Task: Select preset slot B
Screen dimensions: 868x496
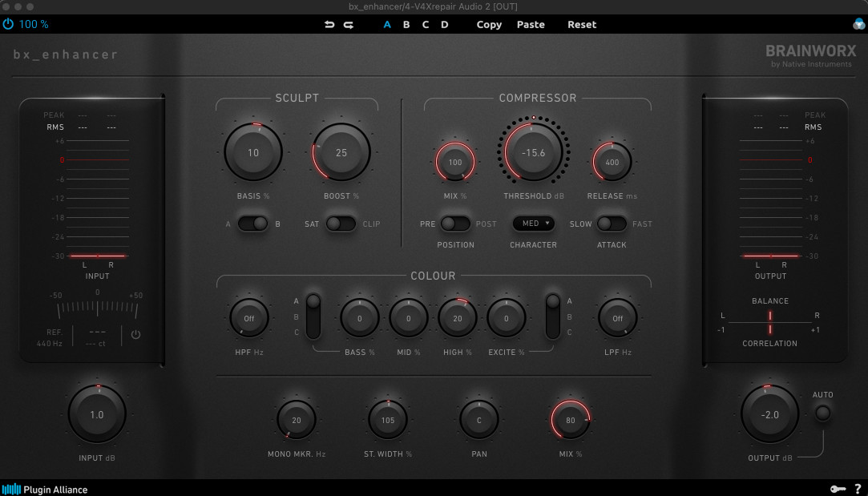Action: coord(406,24)
